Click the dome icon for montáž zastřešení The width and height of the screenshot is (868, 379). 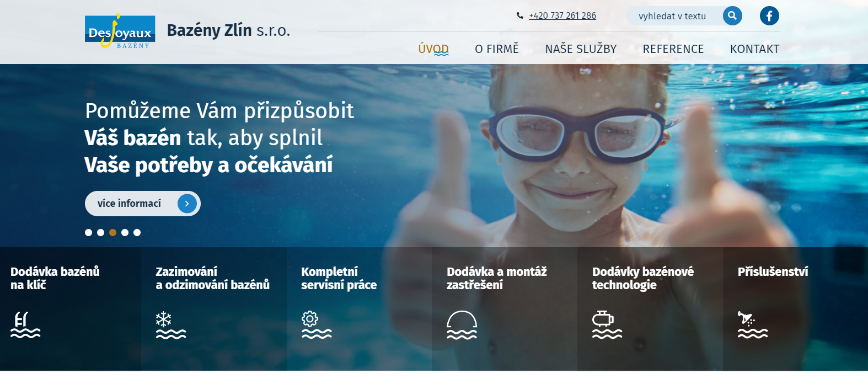click(462, 324)
